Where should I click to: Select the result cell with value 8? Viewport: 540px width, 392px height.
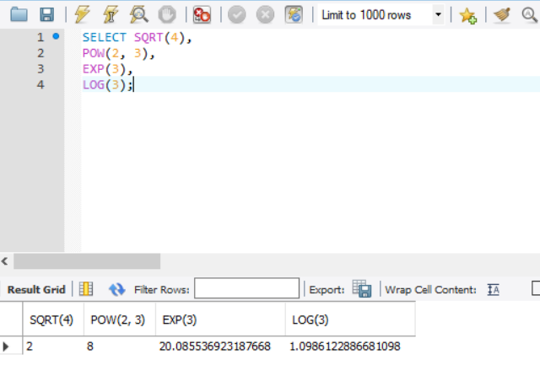[120, 346]
